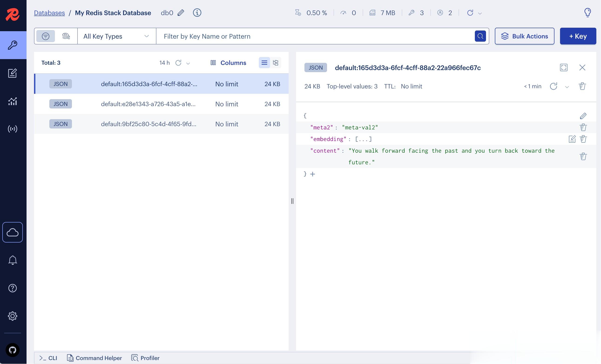The image size is (601, 364).
Task: Open the notifications bell
Action: [12, 260]
